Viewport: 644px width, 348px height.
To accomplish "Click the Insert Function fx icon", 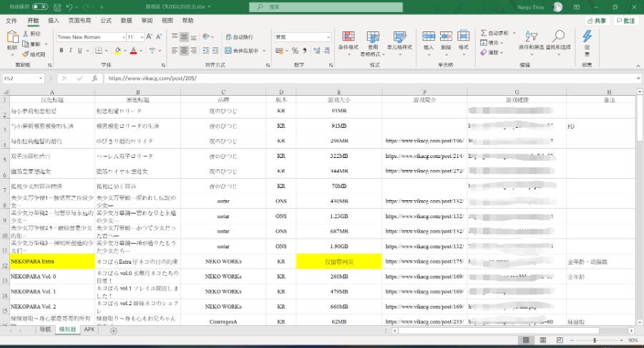I will 94,78.
